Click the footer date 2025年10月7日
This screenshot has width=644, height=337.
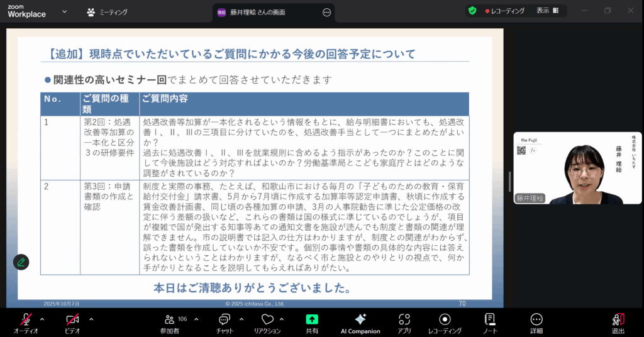tap(62, 304)
